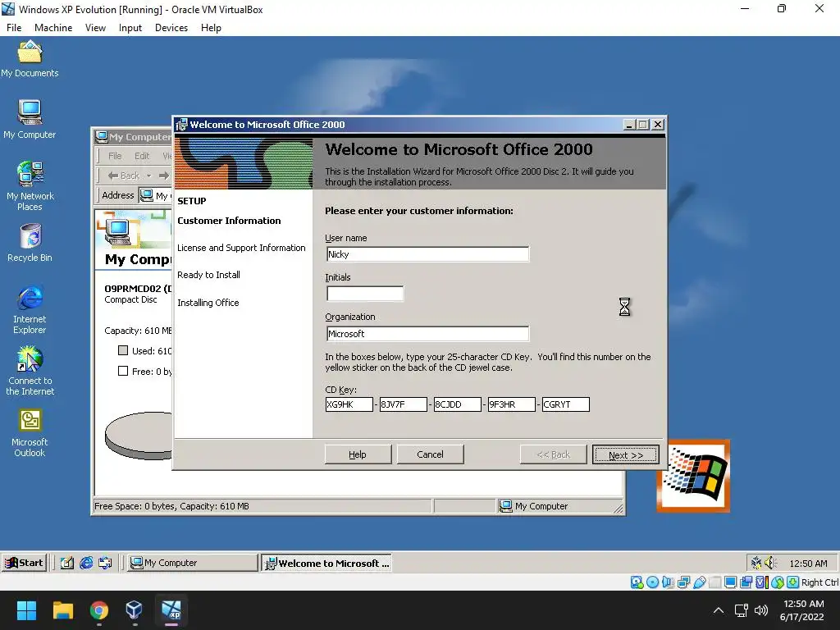This screenshot has height=630, width=840.
Task: Open My Computer desktop icon
Action: coord(30,120)
